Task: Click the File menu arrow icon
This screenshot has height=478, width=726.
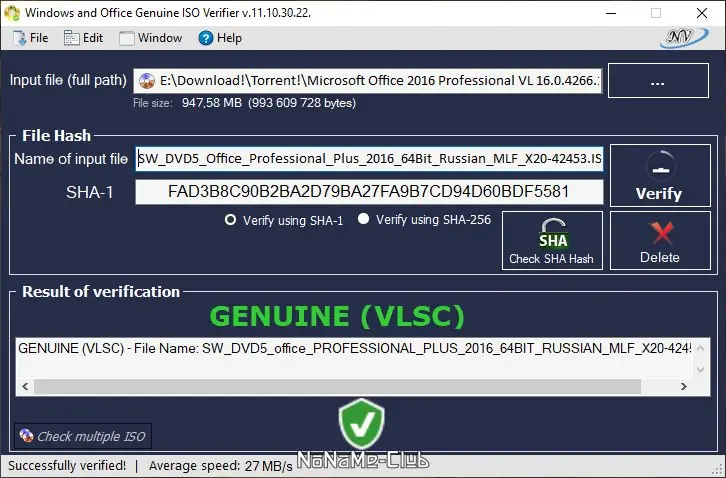Action: [20, 38]
